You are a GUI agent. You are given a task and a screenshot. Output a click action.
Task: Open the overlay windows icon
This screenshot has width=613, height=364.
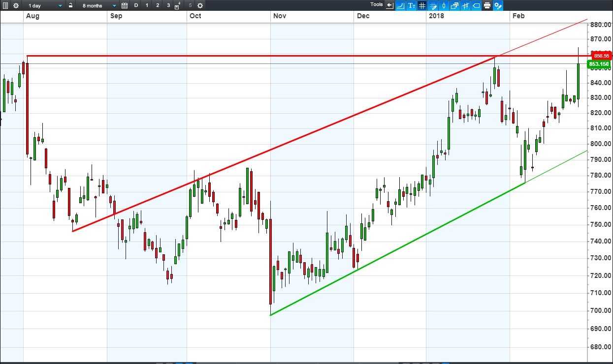(x=454, y=5)
